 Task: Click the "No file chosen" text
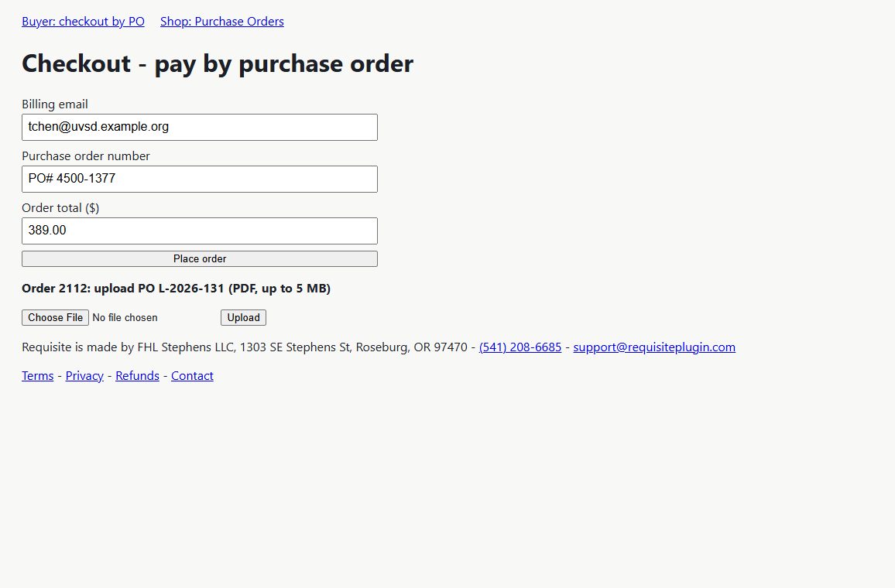[125, 318]
